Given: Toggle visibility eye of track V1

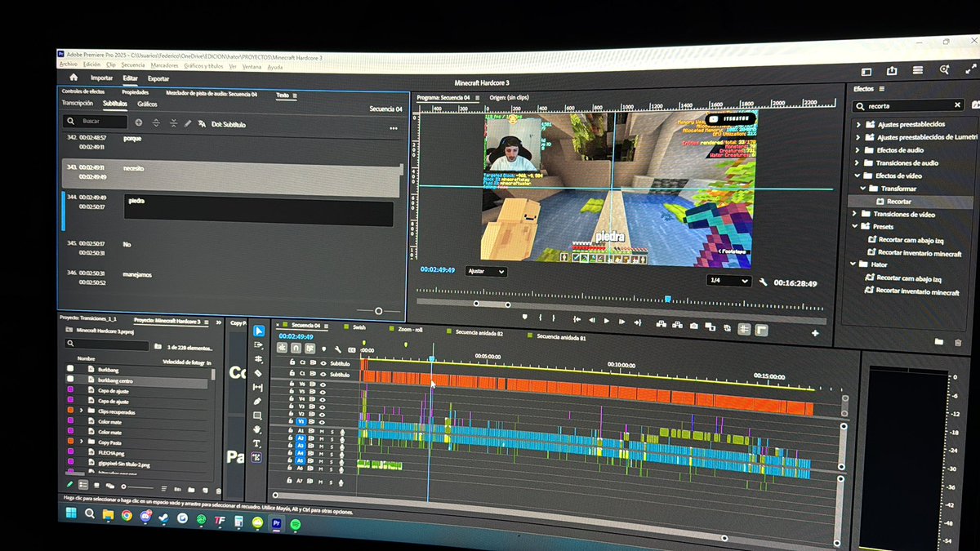Looking at the screenshot, I should click(x=323, y=422).
